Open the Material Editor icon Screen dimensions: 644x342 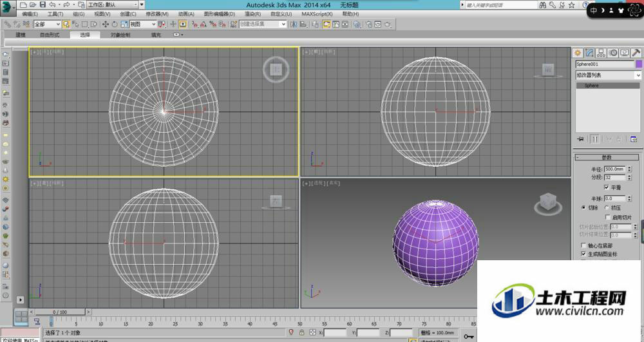357,24
